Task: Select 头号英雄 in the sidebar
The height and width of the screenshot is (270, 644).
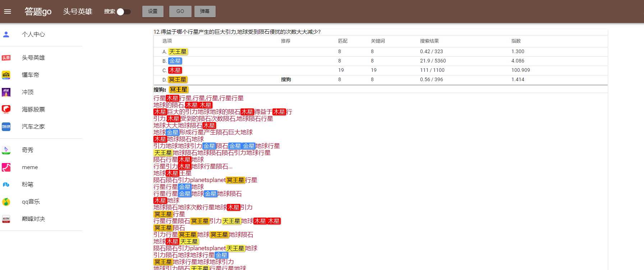Action: [x=33, y=58]
